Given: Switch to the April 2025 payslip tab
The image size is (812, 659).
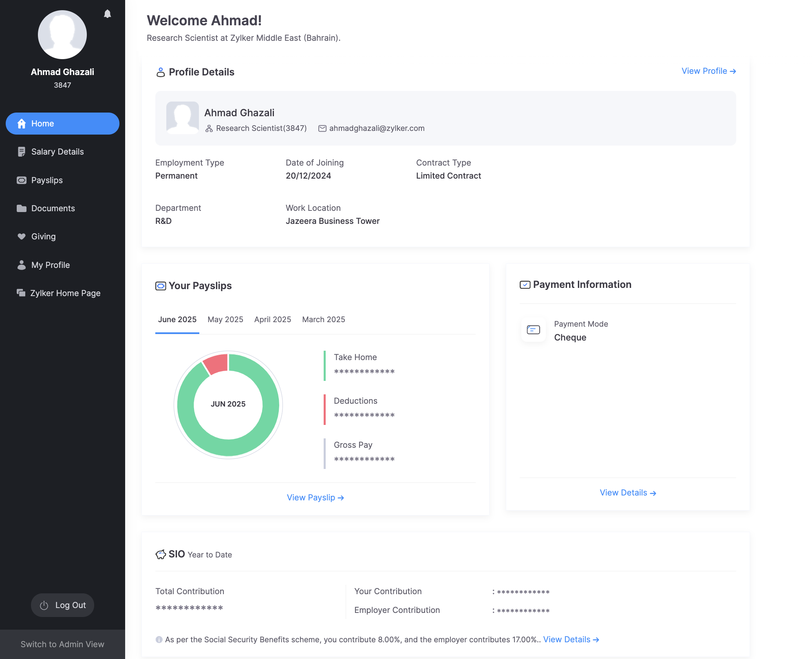Looking at the screenshot, I should [x=272, y=319].
